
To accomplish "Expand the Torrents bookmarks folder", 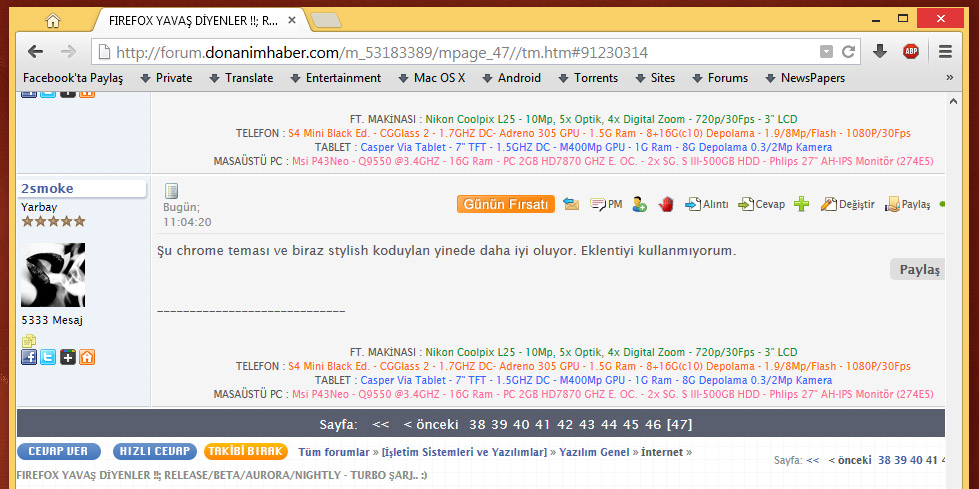I will coord(588,78).
